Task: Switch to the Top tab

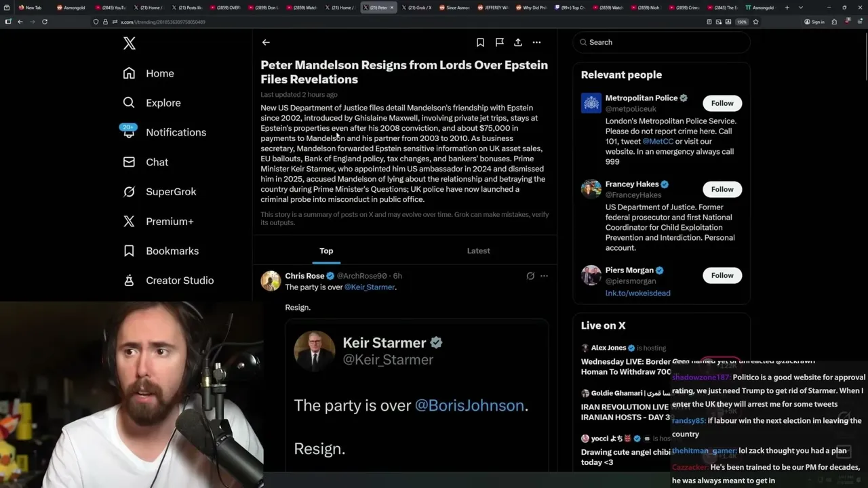Action: 326,251
